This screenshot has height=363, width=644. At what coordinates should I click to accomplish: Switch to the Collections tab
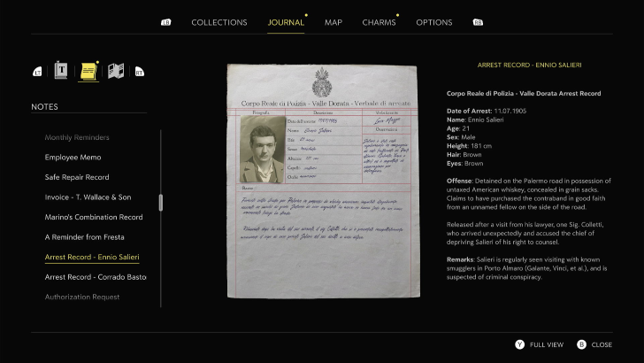point(218,22)
